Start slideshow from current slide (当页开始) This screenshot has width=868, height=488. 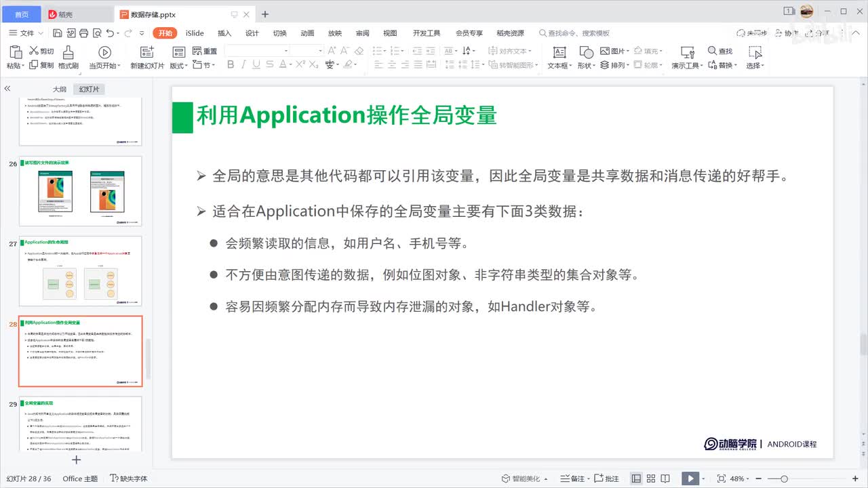click(104, 57)
